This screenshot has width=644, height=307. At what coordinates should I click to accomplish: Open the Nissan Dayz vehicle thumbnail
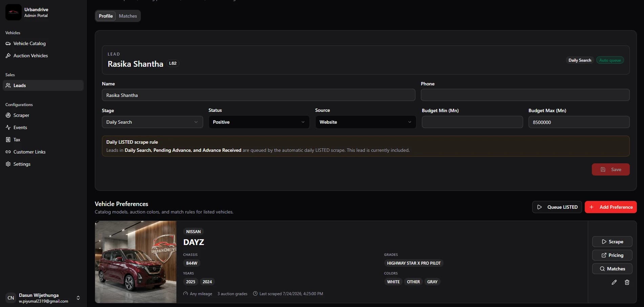point(136,262)
